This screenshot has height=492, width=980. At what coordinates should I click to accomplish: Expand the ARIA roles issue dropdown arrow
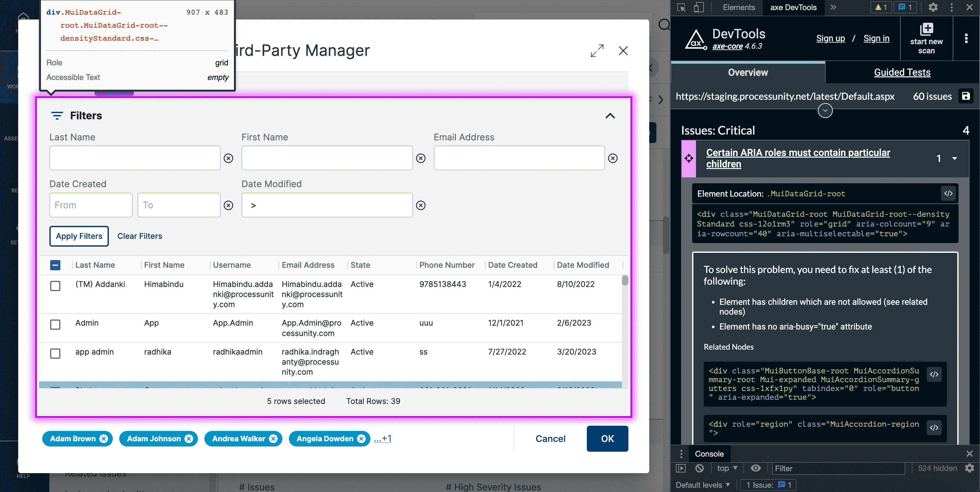pos(955,158)
